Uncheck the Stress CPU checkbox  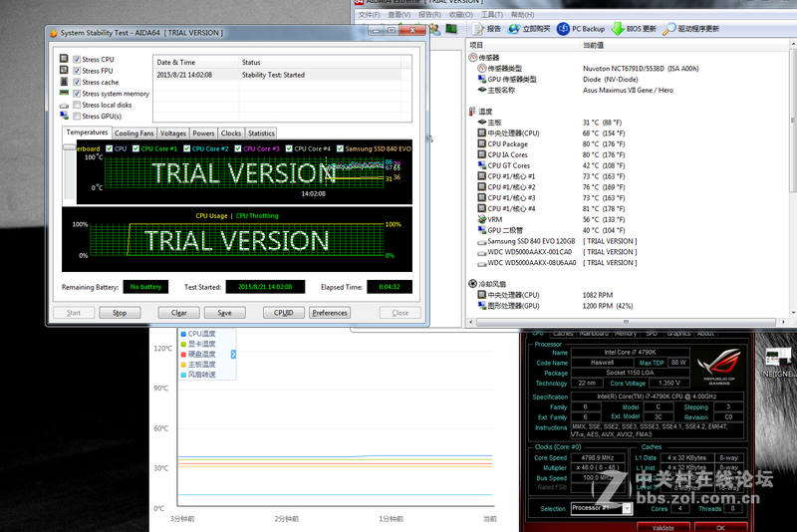77,60
